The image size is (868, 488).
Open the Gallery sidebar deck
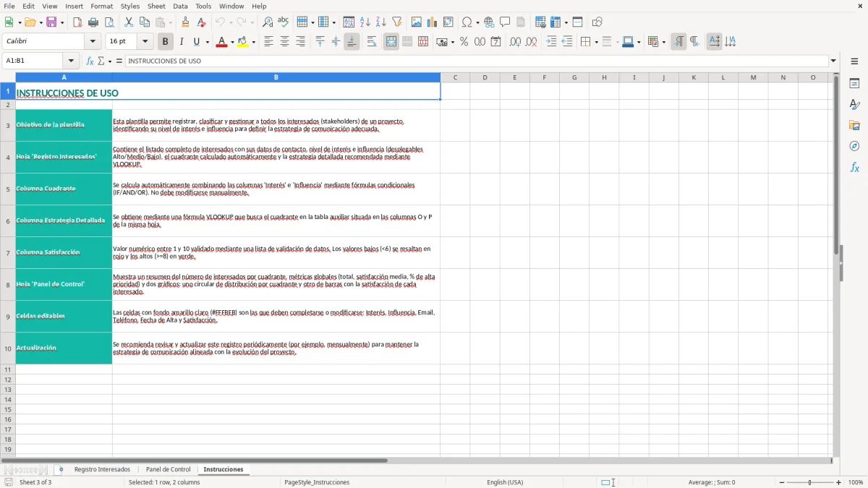click(x=854, y=125)
